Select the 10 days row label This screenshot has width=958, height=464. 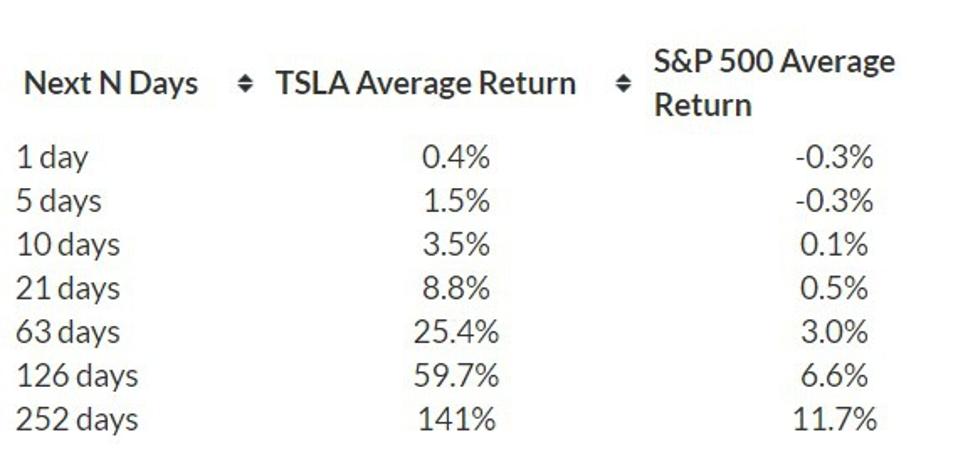pyautogui.click(x=67, y=245)
